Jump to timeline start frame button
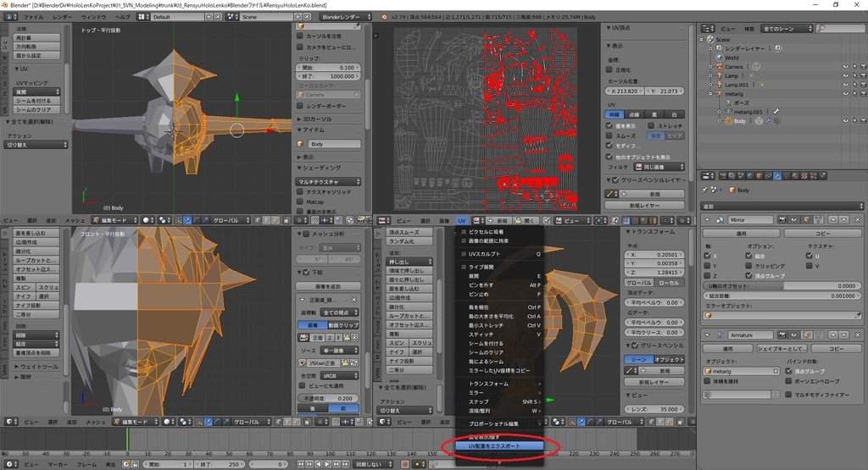Viewport: 868px width, 470px height. coord(301,464)
